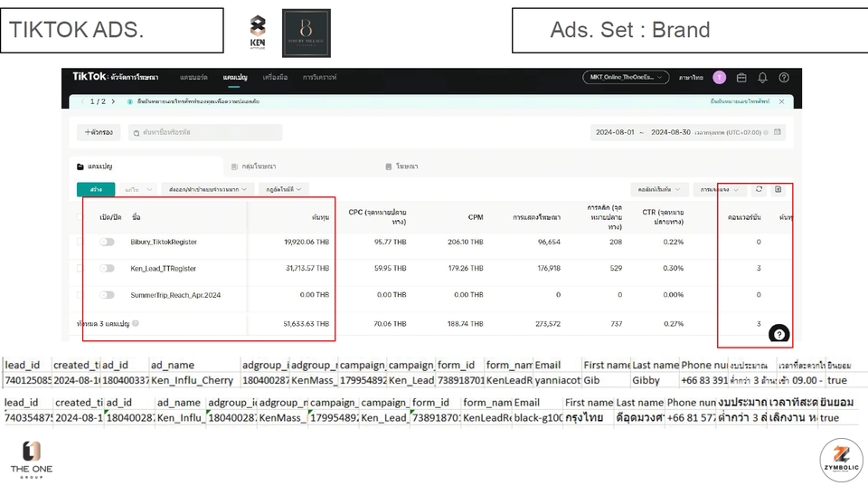Click the green Create button
This screenshot has height=486, width=868.
pos(96,189)
